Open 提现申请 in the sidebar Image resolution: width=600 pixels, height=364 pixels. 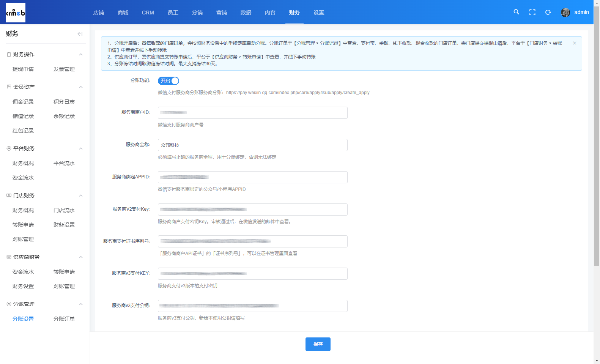click(x=23, y=69)
